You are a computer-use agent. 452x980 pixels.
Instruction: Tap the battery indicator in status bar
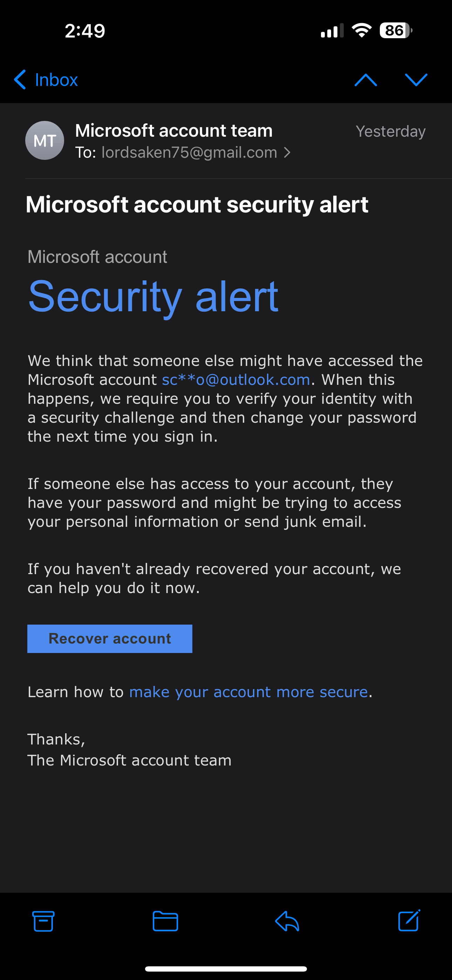tap(396, 30)
